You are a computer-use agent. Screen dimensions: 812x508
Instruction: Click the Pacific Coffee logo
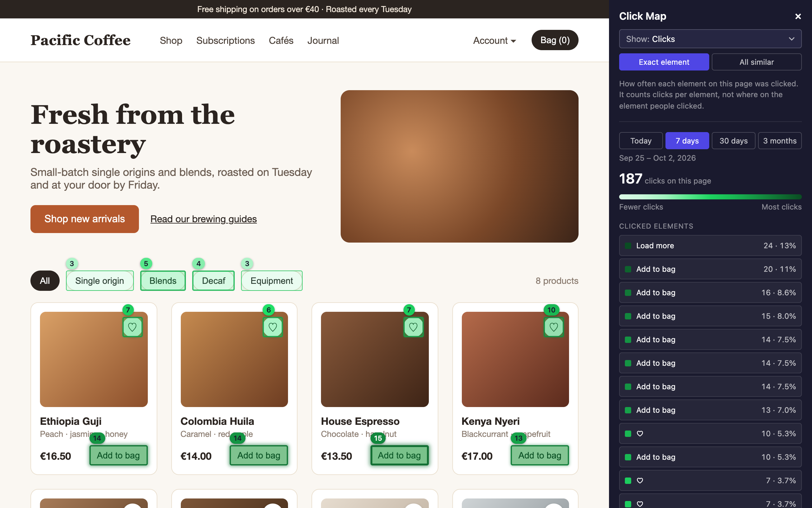pyautogui.click(x=81, y=40)
